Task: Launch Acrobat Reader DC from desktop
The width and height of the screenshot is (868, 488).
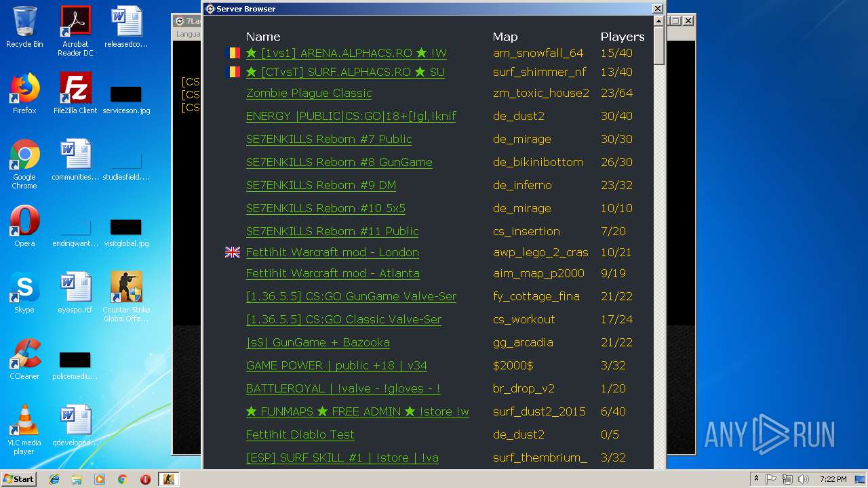Action: [75, 31]
